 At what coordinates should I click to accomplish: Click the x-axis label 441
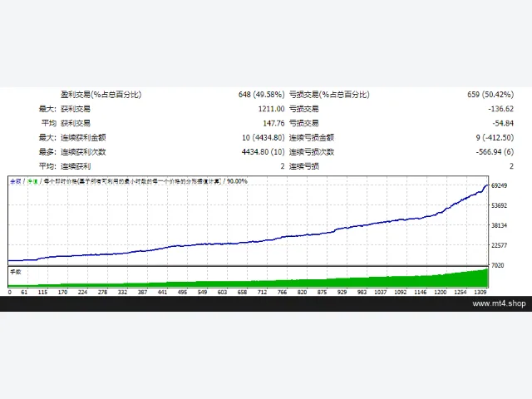pos(163,292)
